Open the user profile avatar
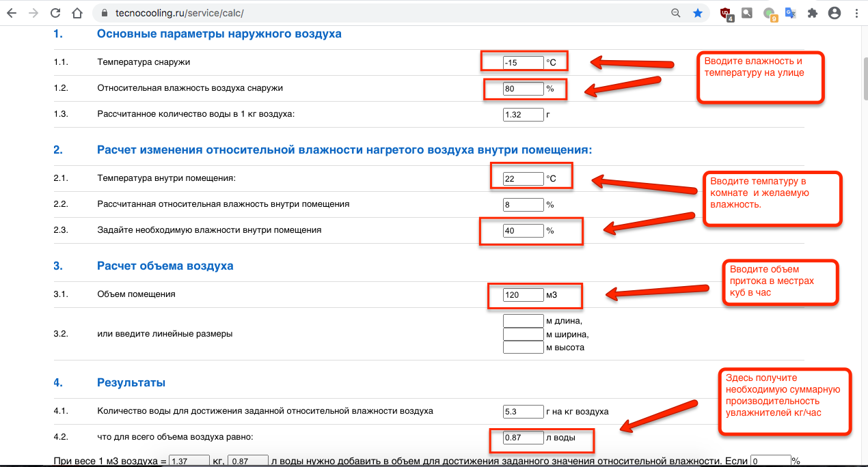The width and height of the screenshot is (868, 467). [x=834, y=13]
